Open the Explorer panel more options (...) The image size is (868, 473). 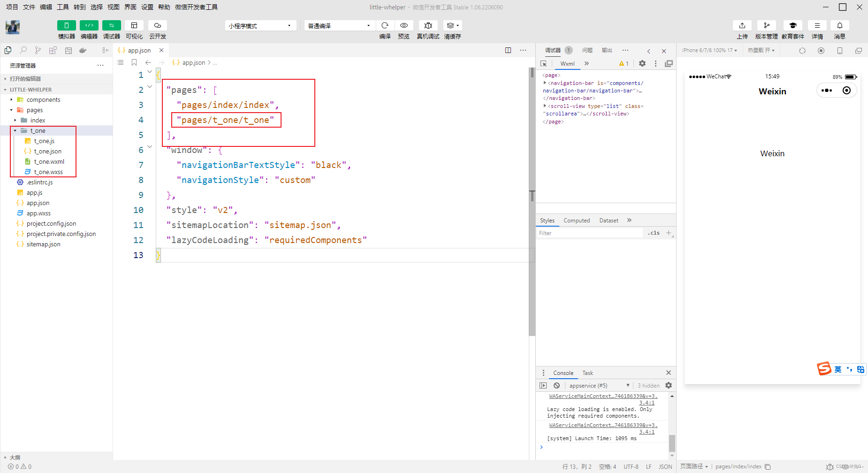(100, 65)
